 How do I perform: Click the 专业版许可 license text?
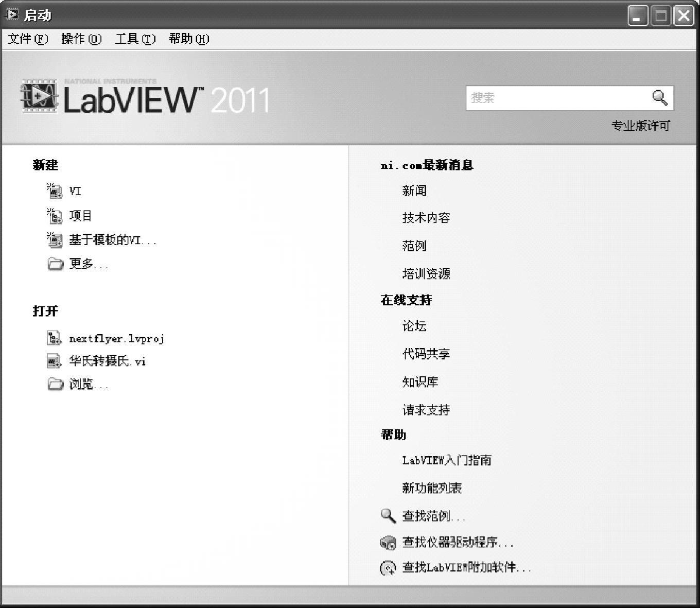[641, 126]
